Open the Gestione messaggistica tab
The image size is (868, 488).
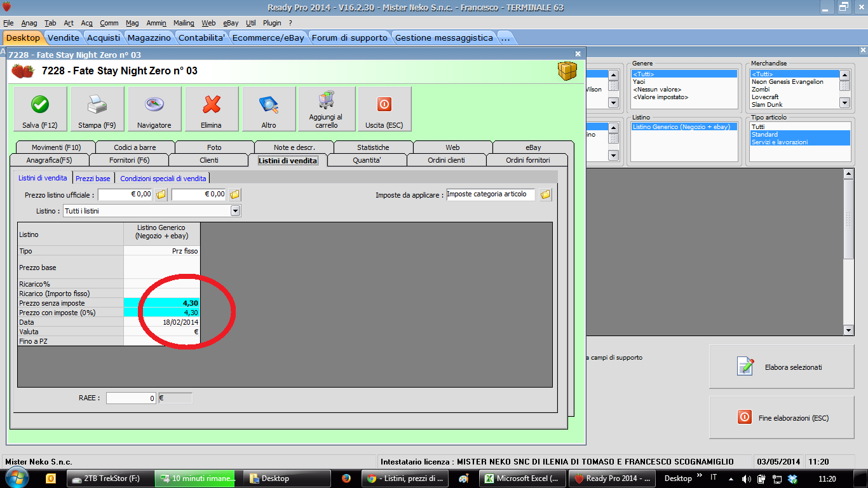point(444,37)
